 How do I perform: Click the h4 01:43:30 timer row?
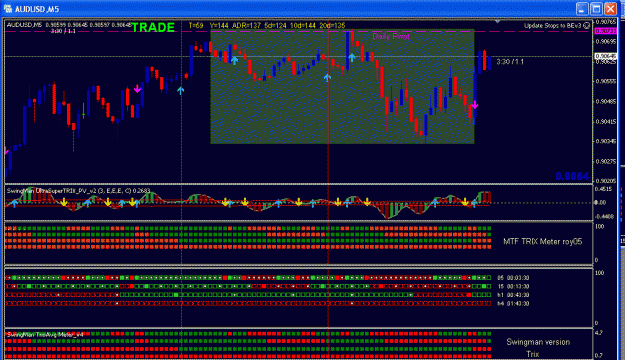[x=513, y=304]
